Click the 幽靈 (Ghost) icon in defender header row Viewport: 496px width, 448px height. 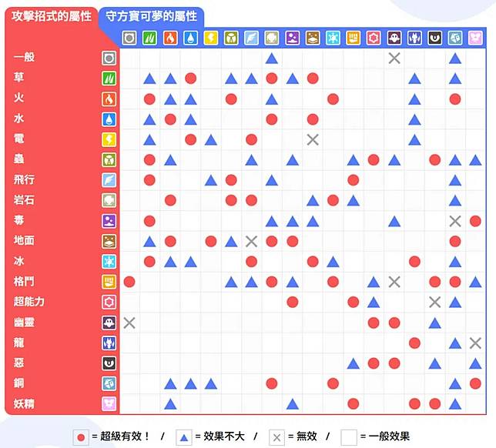[394, 38]
